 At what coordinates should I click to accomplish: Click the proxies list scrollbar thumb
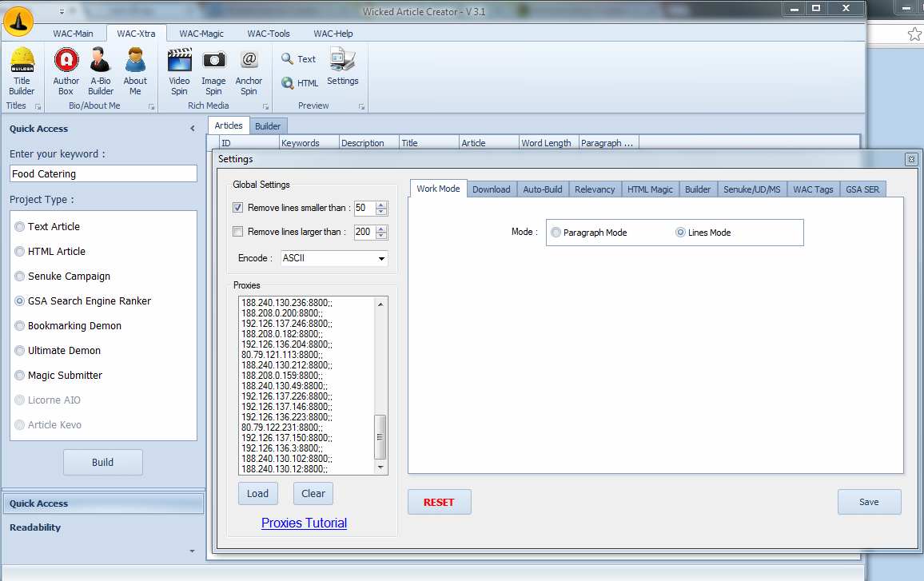pyautogui.click(x=380, y=437)
